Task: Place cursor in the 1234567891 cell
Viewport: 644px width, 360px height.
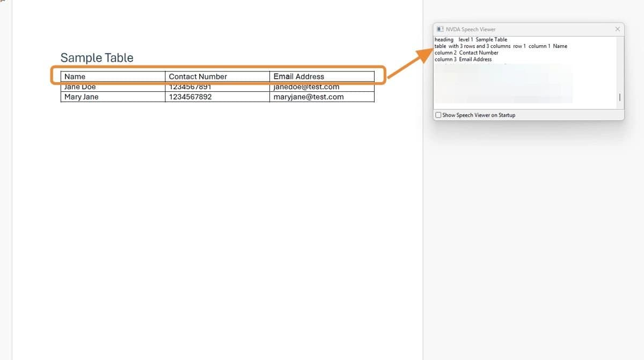Action: (190, 88)
